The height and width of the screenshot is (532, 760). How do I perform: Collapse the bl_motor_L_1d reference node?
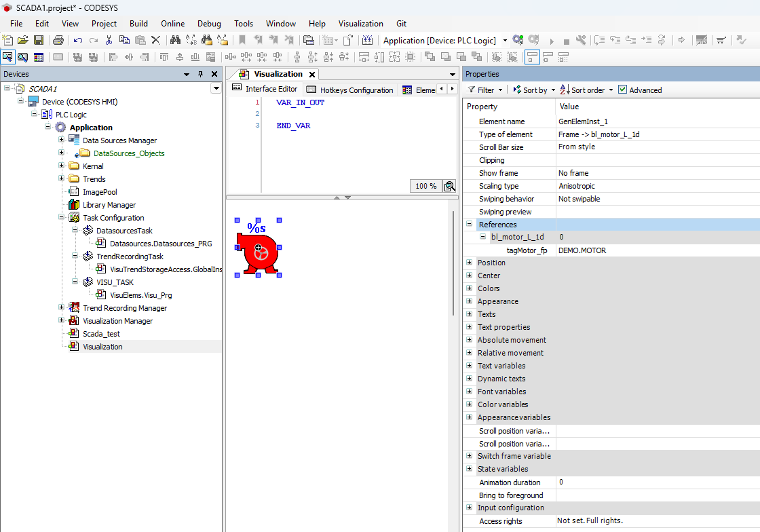coord(482,237)
